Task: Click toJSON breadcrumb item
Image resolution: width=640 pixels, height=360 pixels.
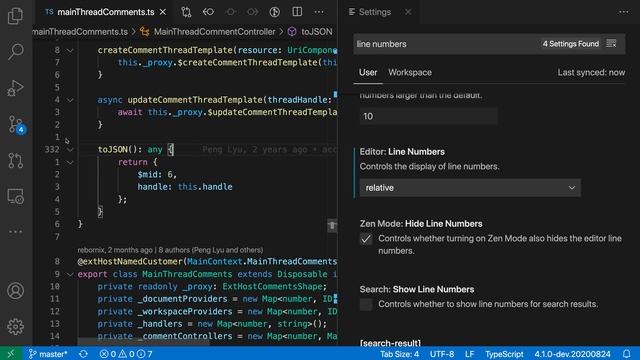Action: pos(316,32)
